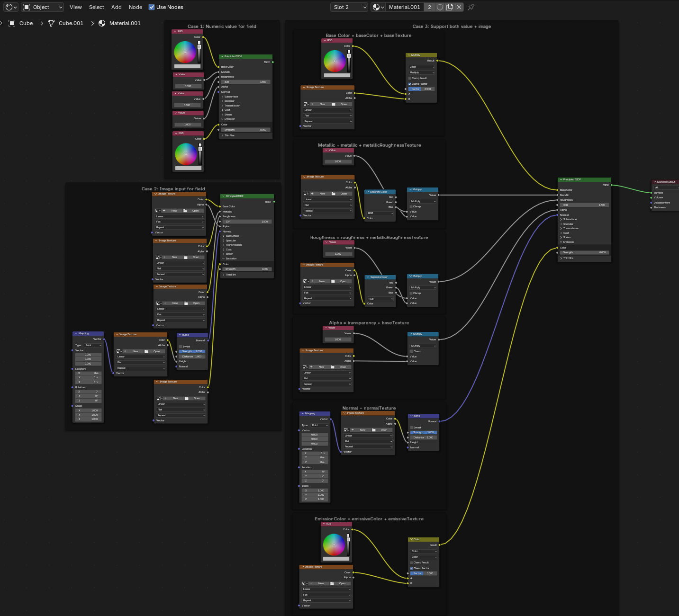Click the Cube.001 mesh icon in breadcrumb

(x=51, y=23)
